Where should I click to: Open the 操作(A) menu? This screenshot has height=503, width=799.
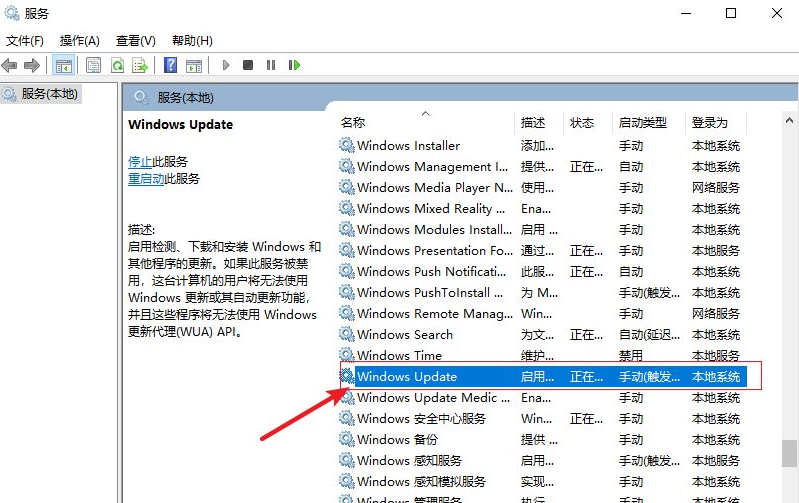click(79, 41)
